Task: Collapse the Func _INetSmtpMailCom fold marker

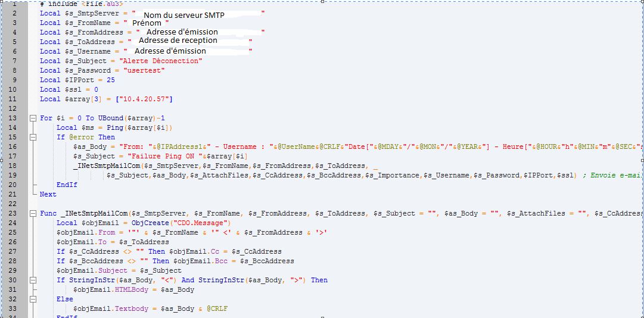Action: (33, 213)
